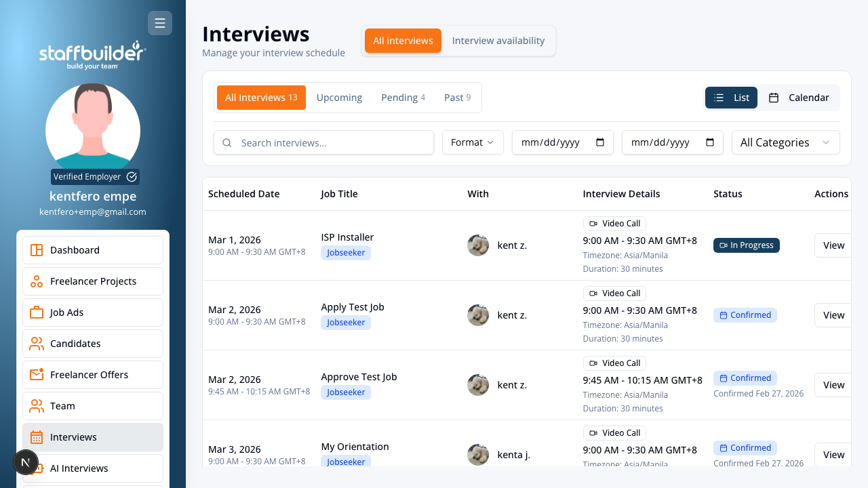The width and height of the screenshot is (868, 488).
Task: Navigate to Candidates
Action: coord(93,344)
